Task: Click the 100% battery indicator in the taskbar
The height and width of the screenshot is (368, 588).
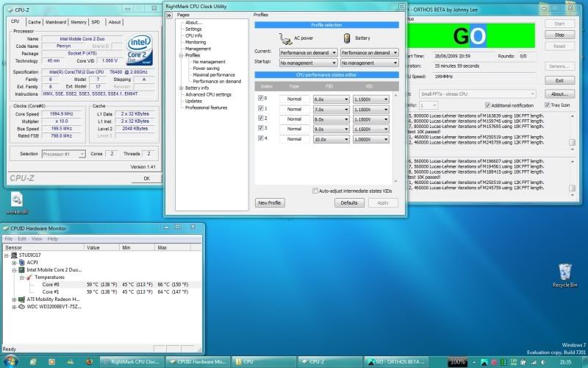Action: click(457, 362)
